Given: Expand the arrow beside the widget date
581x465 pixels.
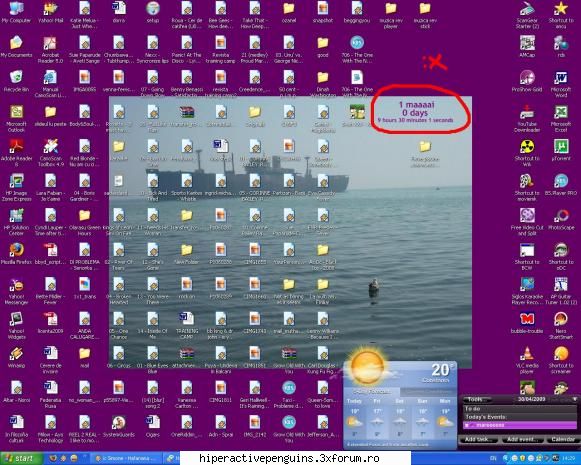Looking at the screenshot, I should pos(574,399).
